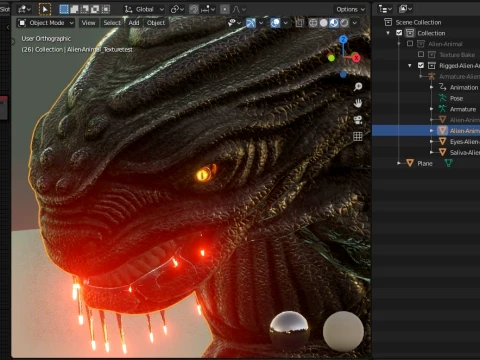
Task: Enable the Texture Bake collection checkbox
Action: pyautogui.click(x=421, y=54)
